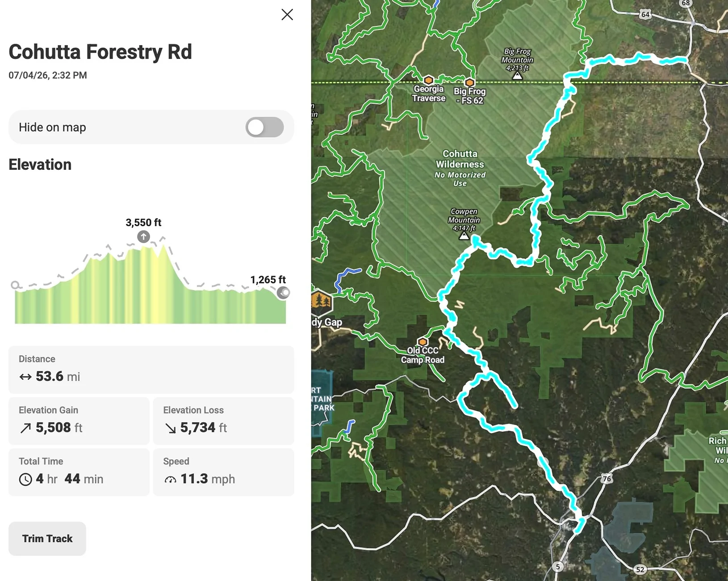Click the Highway 64 road shield
Screen dimensions: 728x581
pos(645,14)
